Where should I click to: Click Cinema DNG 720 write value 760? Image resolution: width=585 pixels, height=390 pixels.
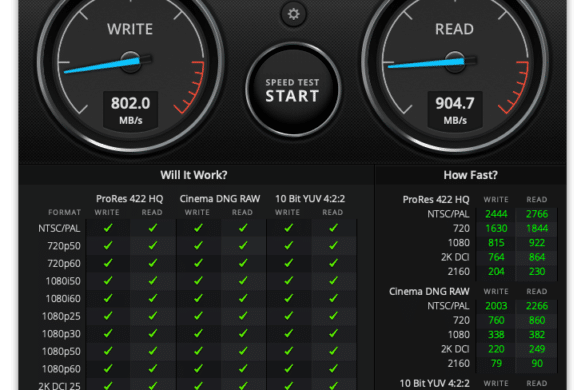496,320
